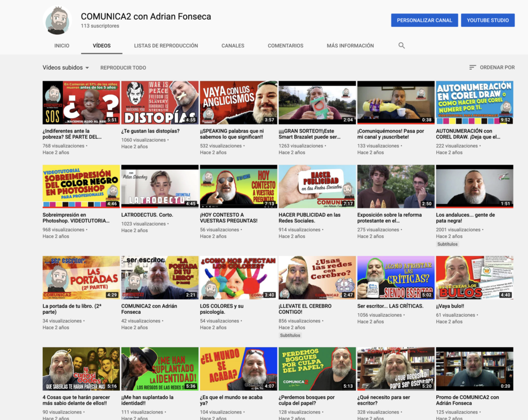
Task: Select the Comentarios tab
Action: (285, 45)
